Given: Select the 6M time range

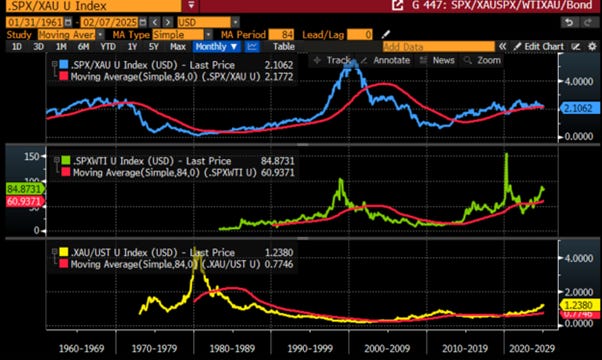Looking at the screenshot, I should [83, 46].
